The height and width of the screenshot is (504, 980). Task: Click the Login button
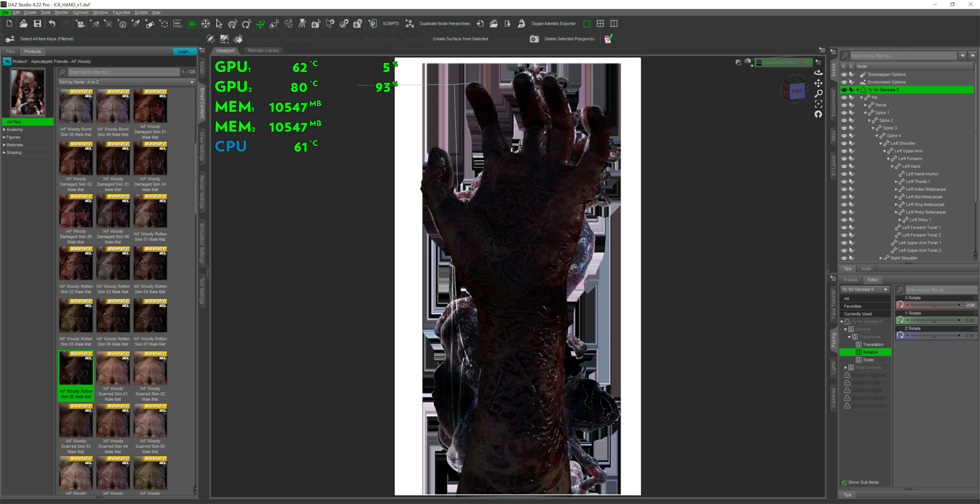click(x=185, y=51)
